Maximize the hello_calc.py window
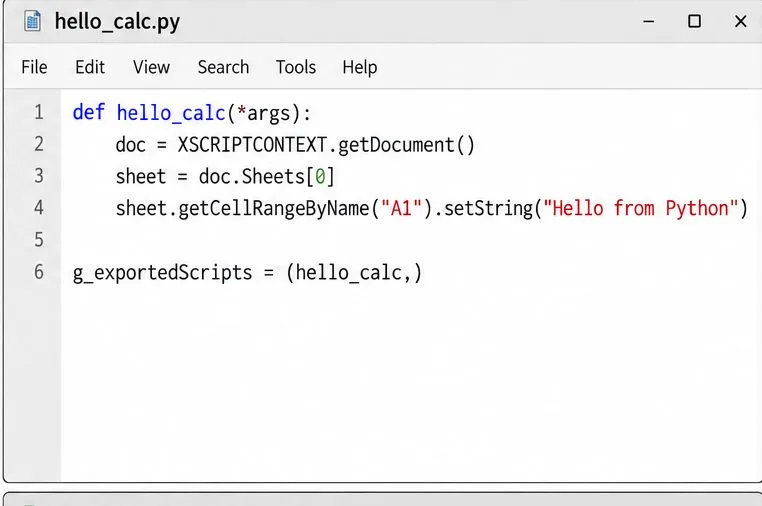Image resolution: width=762 pixels, height=506 pixels. point(694,21)
